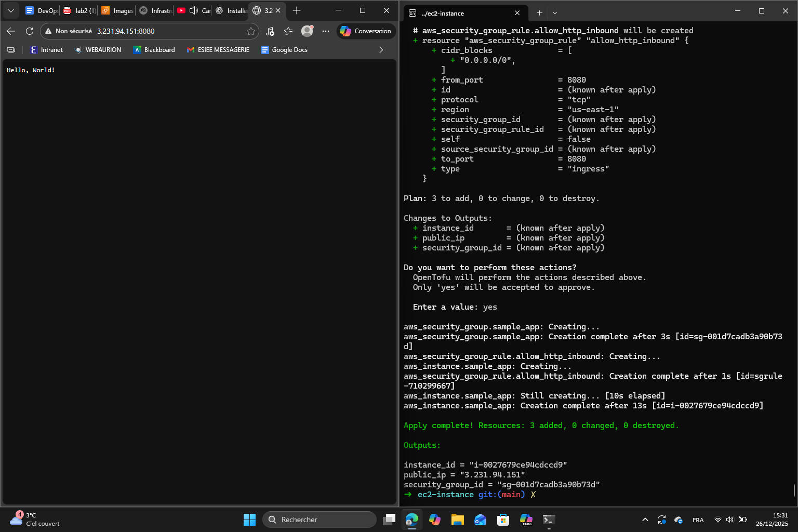Launch Copilot from the taskbar
Image resolution: width=798 pixels, height=532 pixels.
435,519
